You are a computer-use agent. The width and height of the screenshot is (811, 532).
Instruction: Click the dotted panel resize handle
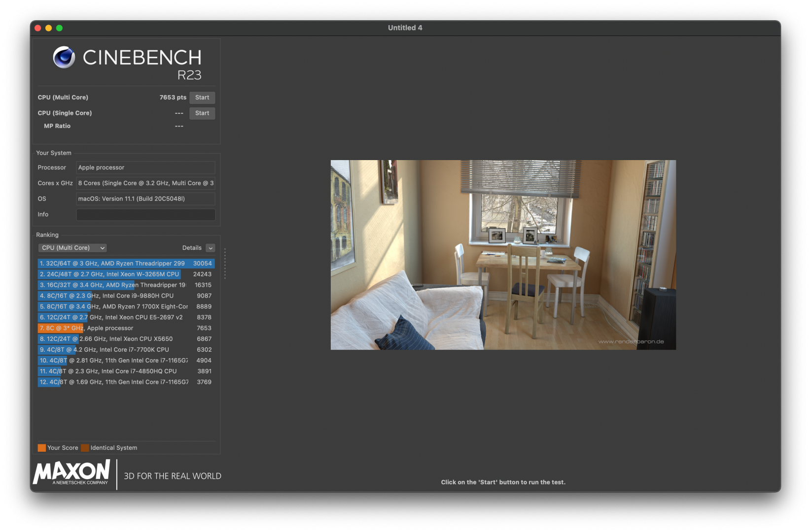click(225, 264)
